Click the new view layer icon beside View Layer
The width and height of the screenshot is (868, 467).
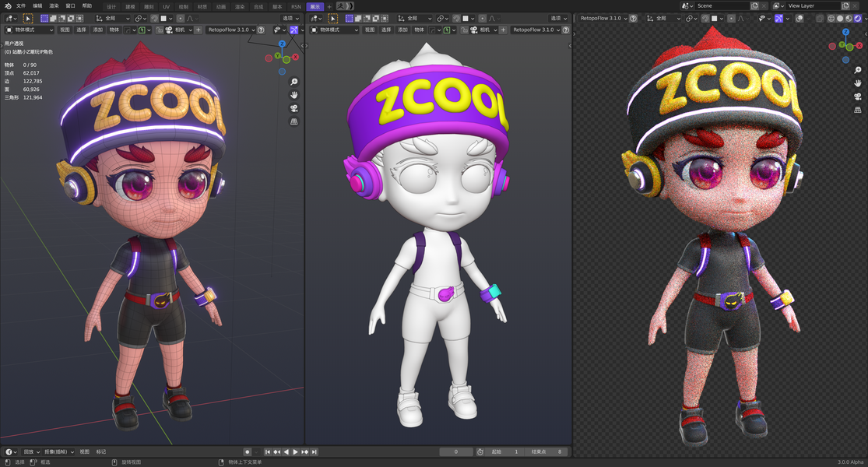coord(845,6)
